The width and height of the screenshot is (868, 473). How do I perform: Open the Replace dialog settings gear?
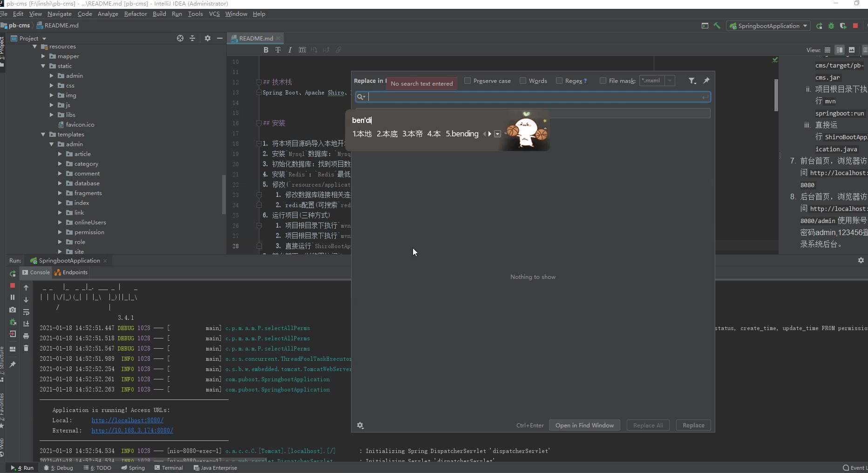point(360,426)
